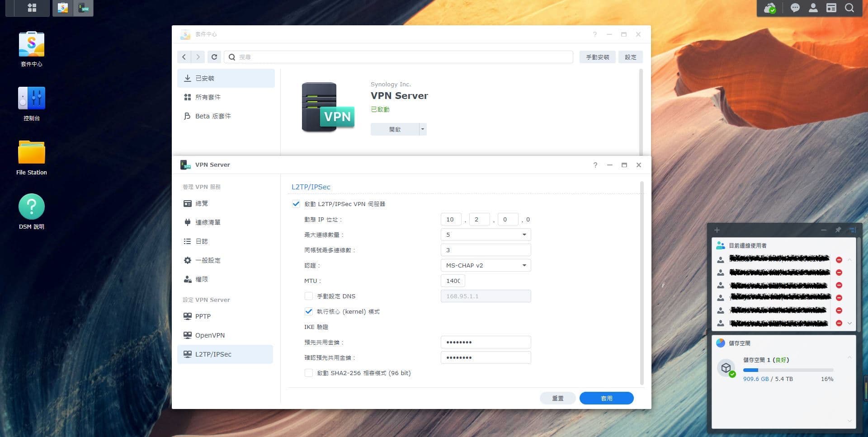Focus Package Center search field
The width and height of the screenshot is (868, 437).
tap(398, 57)
